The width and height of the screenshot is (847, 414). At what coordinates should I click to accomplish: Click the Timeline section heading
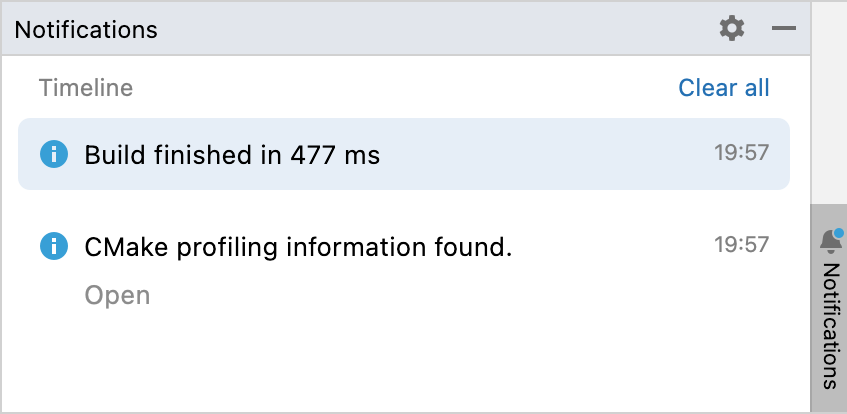(86, 88)
